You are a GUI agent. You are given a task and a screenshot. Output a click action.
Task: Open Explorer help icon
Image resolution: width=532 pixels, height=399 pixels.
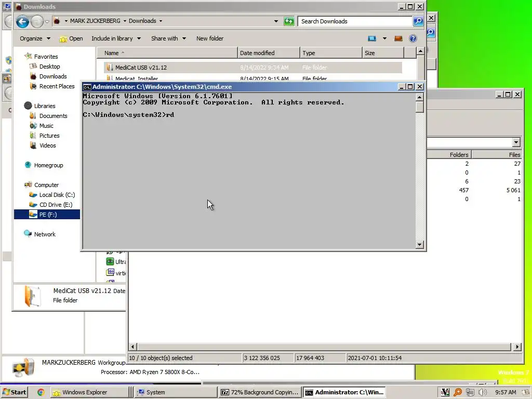pos(413,38)
